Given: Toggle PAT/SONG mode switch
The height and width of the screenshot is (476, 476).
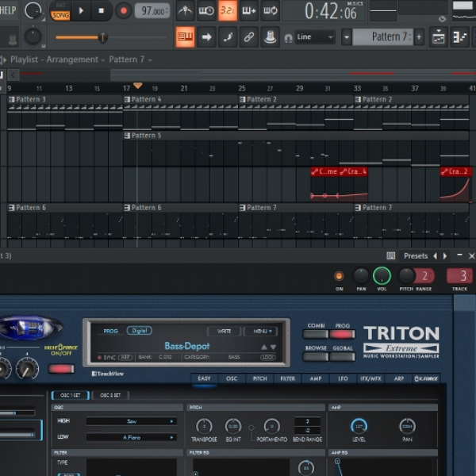Looking at the screenshot, I should tap(60, 11).
